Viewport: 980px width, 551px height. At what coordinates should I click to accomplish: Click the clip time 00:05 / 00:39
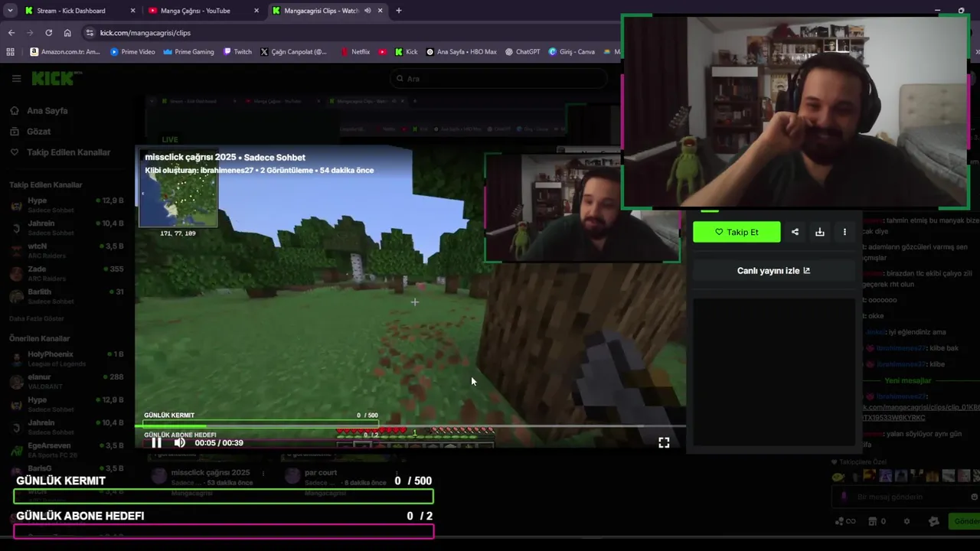[219, 442]
